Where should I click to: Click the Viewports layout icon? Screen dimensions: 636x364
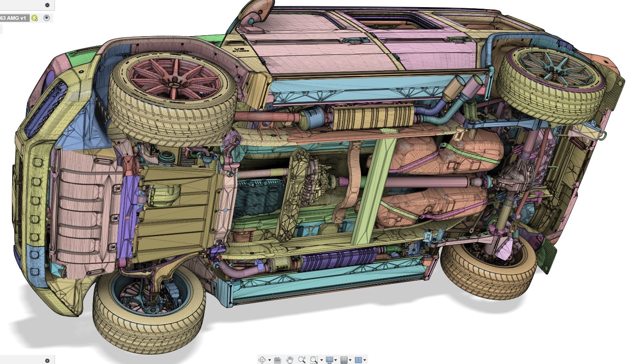click(358, 360)
